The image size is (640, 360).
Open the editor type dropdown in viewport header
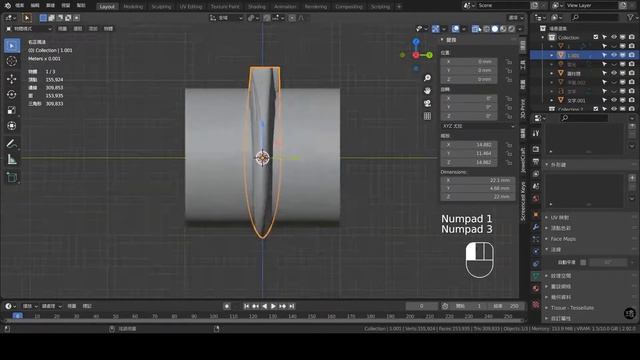click(x=10, y=18)
